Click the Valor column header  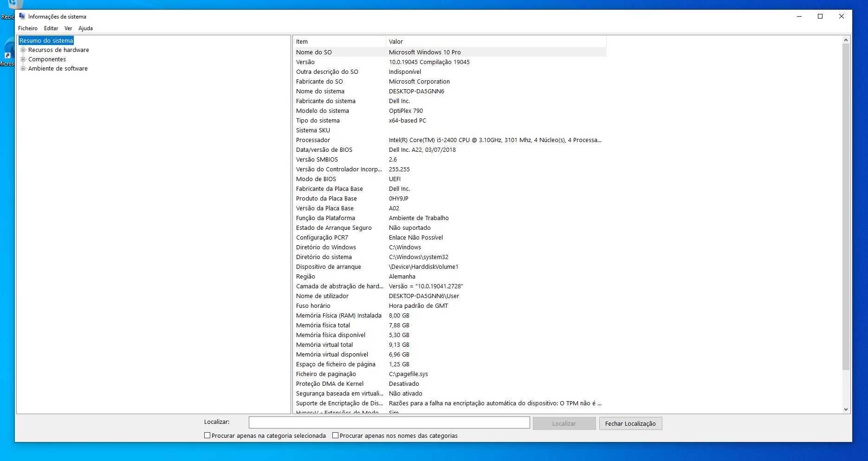(496, 41)
